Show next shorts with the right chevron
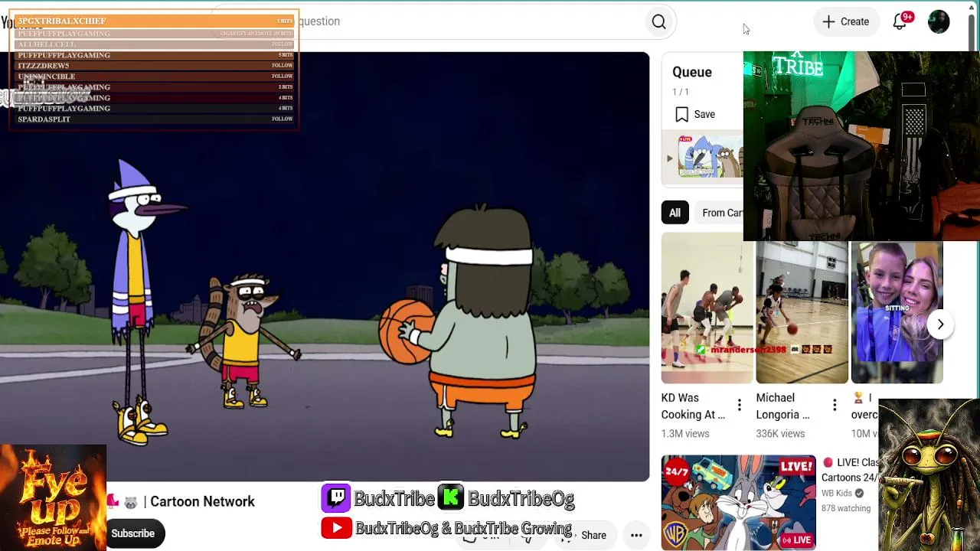This screenshot has width=980, height=551. (x=940, y=324)
